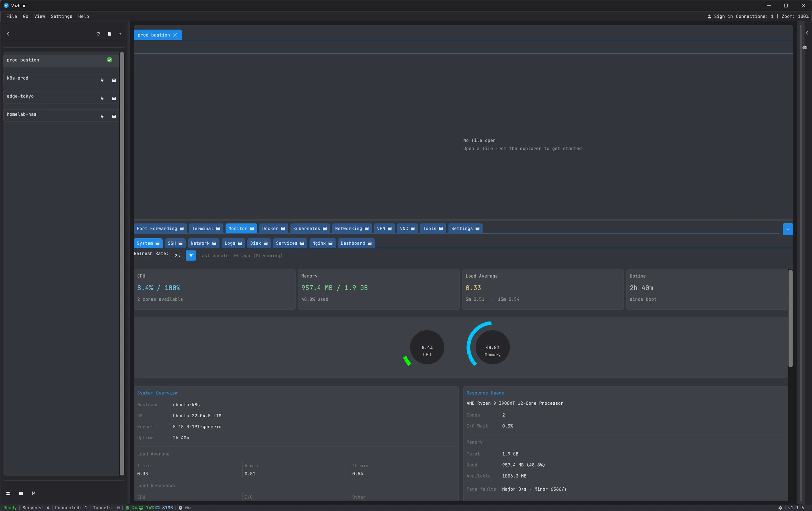Image resolution: width=812 pixels, height=511 pixels.
Task: Refresh the server list in sidebar
Action: click(x=98, y=34)
